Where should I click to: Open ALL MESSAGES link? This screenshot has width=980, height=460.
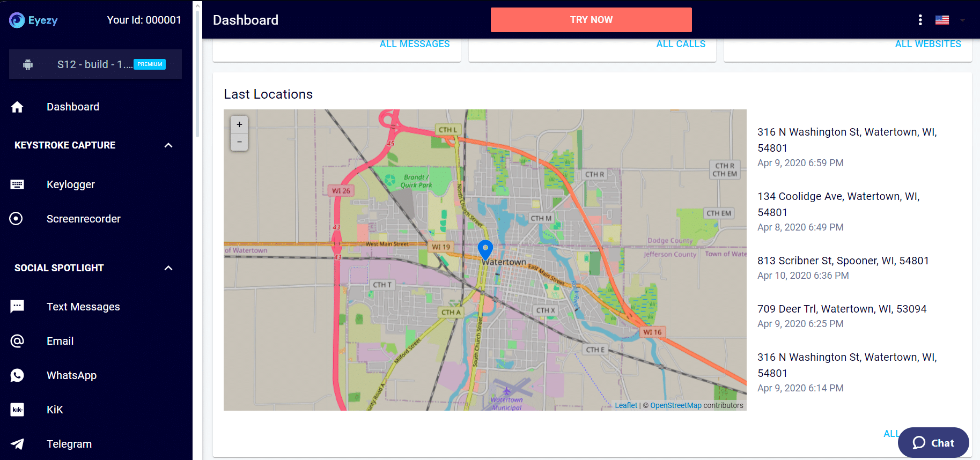[x=415, y=44]
